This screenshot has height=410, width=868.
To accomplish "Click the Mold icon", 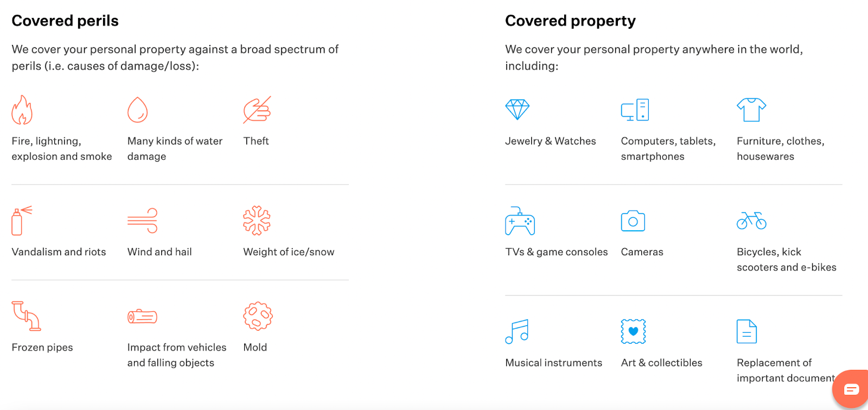I will tap(259, 316).
